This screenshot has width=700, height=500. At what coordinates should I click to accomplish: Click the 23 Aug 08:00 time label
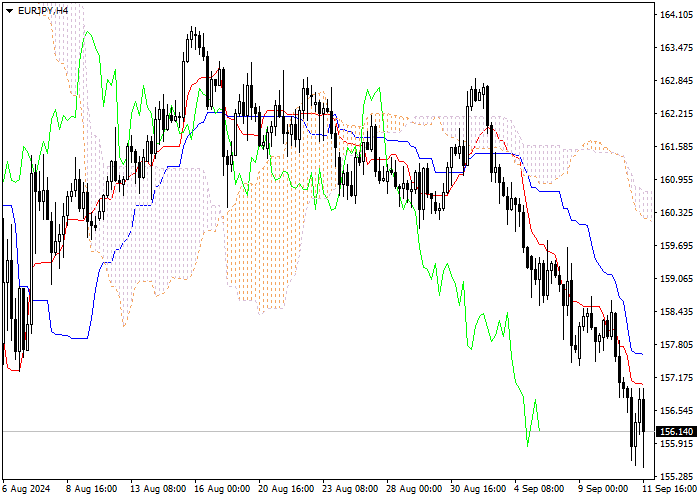click(350, 489)
